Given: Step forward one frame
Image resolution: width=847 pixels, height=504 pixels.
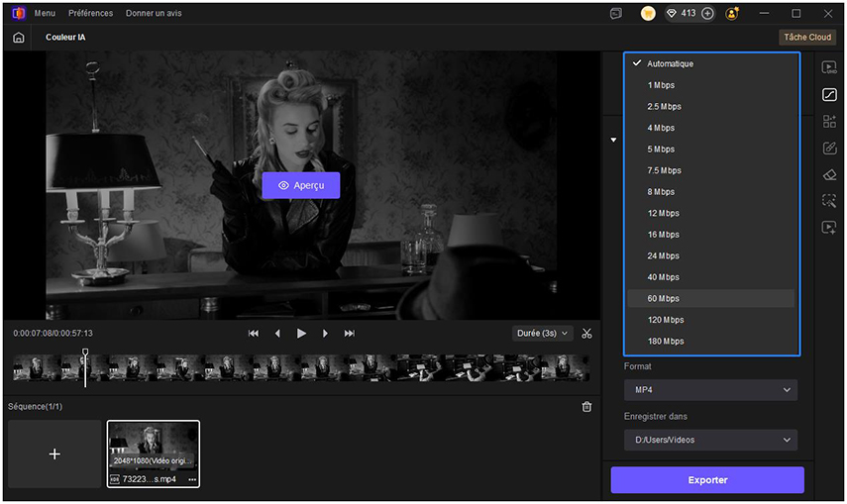Looking at the screenshot, I should coord(325,334).
